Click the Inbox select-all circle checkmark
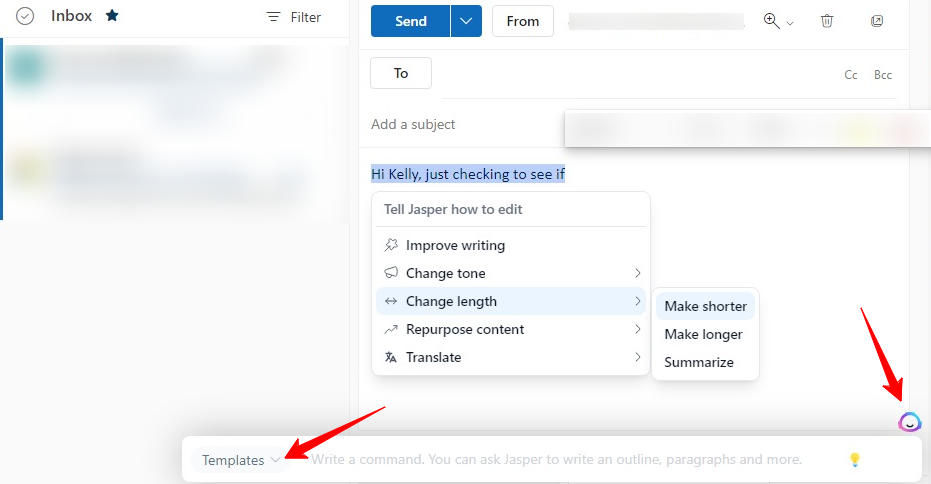This screenshot has width=931, height=484. click(x=25, y=16)
